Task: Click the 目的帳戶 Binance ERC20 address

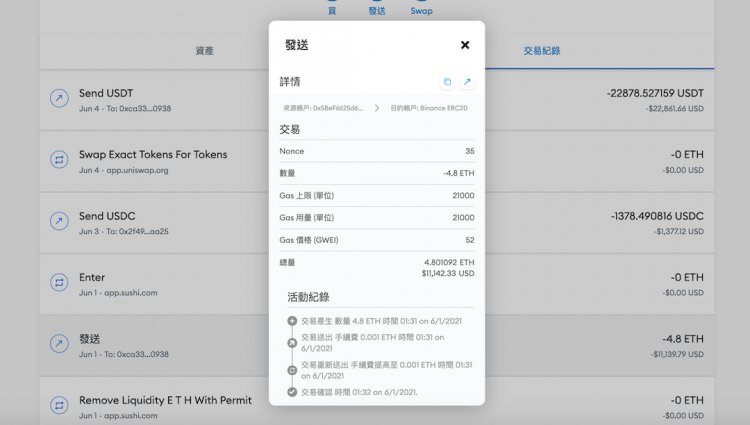Action: [x=429, y=108]
